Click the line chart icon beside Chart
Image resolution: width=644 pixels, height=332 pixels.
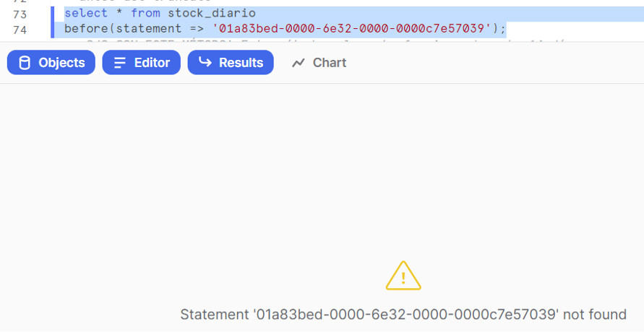click(x=299, y=63)
